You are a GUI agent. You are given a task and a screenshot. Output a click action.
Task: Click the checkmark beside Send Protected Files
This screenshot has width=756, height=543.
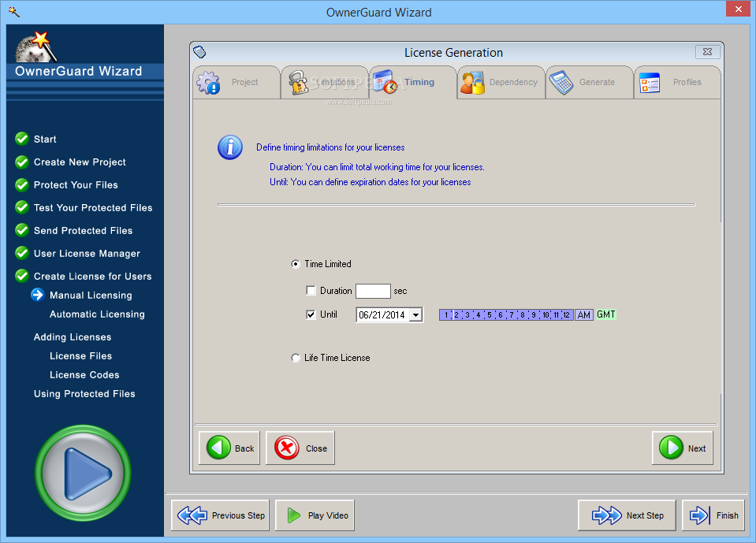tap(22, 230)
